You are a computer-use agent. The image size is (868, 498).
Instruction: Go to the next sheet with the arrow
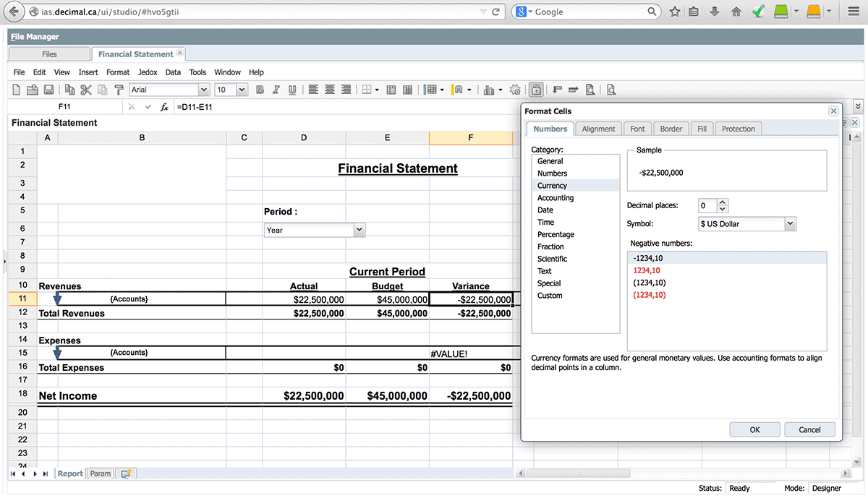35,474
